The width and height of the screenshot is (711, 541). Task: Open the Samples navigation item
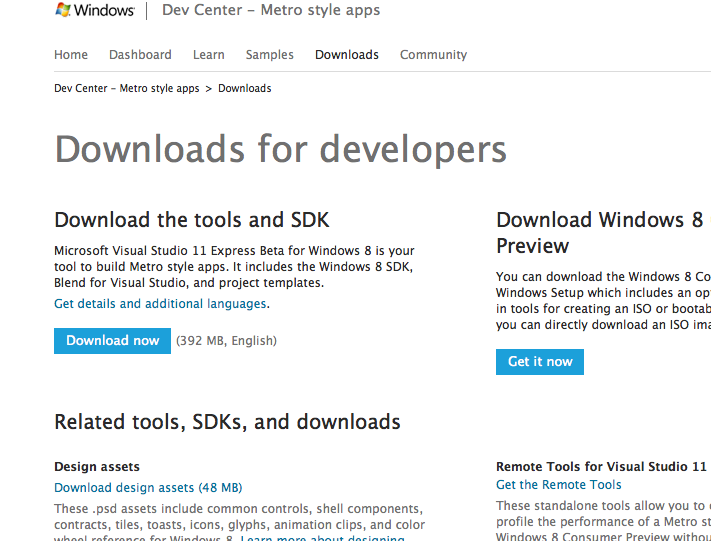coord(269,55)
